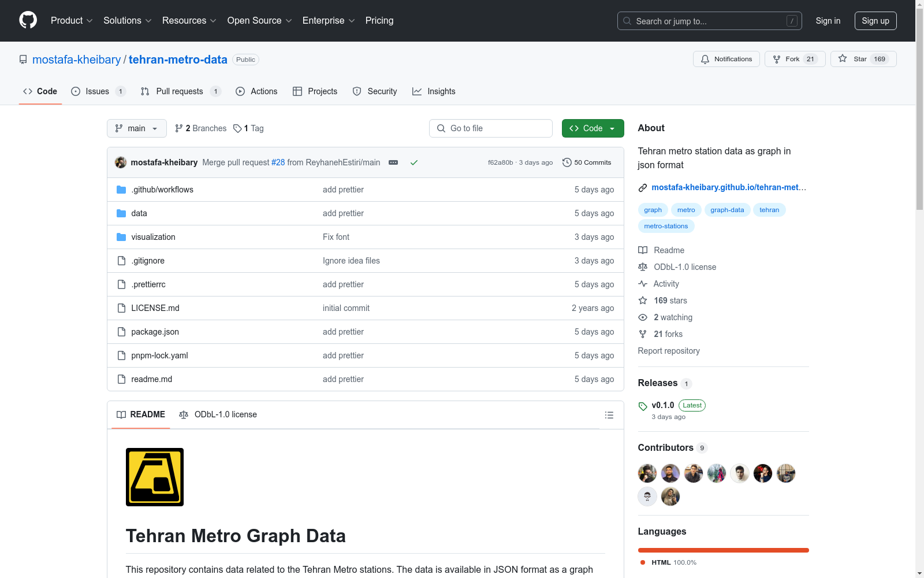This screenshot has height=578, width=924.
Task: Select the README tab
Action: pyautogui.click(x=141, y=414)
